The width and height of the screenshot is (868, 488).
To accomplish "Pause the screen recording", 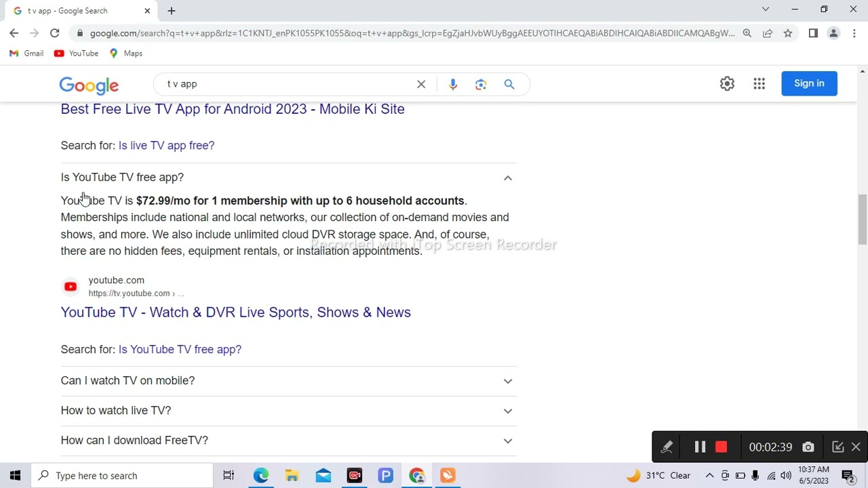I will coord(700,447).
